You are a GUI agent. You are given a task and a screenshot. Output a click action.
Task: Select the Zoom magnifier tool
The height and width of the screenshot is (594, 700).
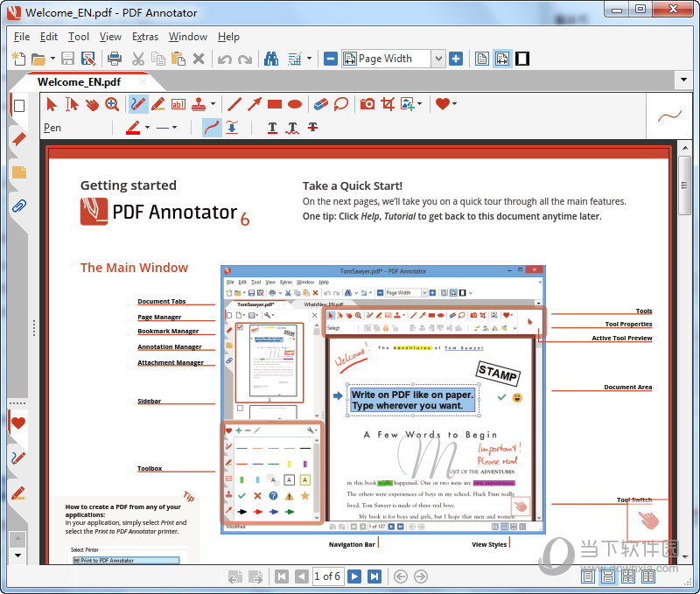(x=112, y=104)
